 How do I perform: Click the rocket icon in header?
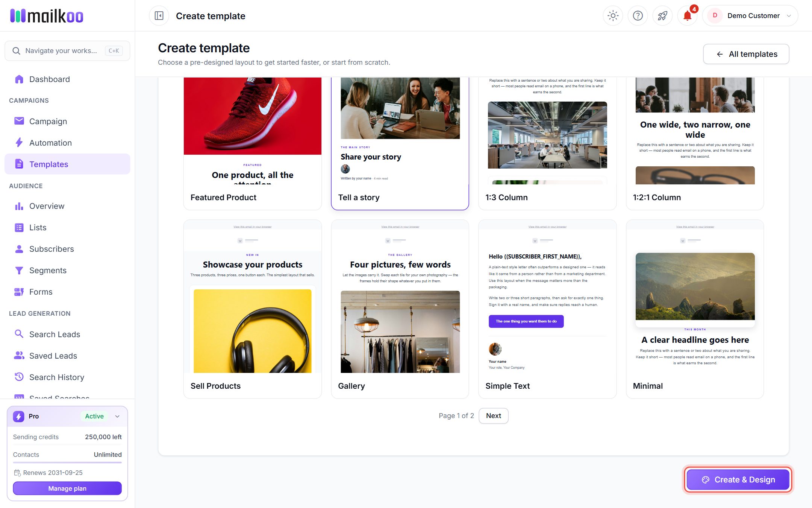[662, 16]
